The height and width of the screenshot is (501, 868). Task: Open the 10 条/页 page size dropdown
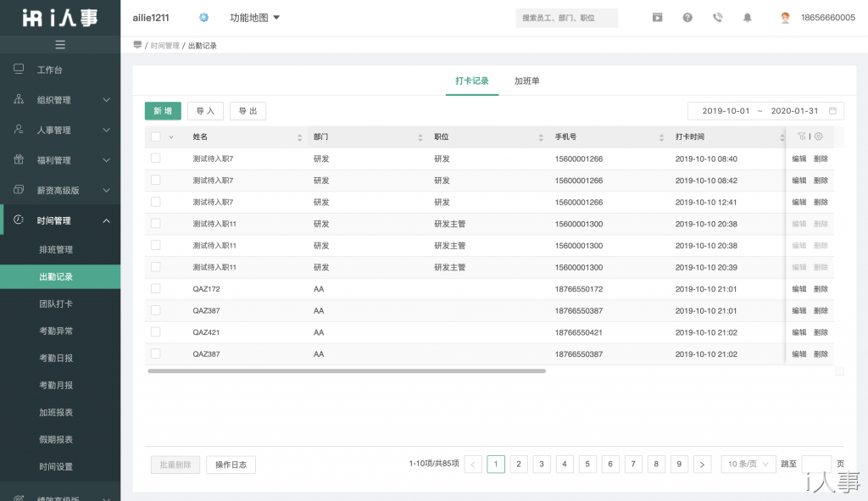click(748, 465)
